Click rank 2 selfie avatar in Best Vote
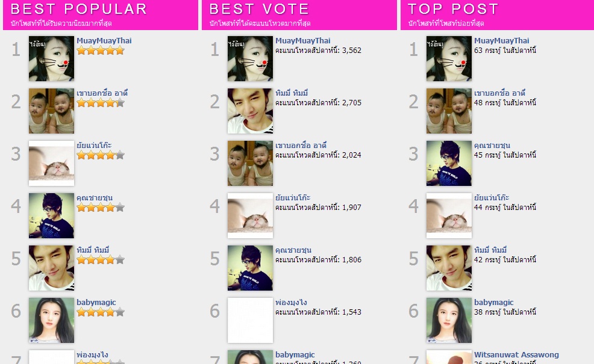Image resolution: width=594 pixels, height=364 pixels. (x=250, y=111)
